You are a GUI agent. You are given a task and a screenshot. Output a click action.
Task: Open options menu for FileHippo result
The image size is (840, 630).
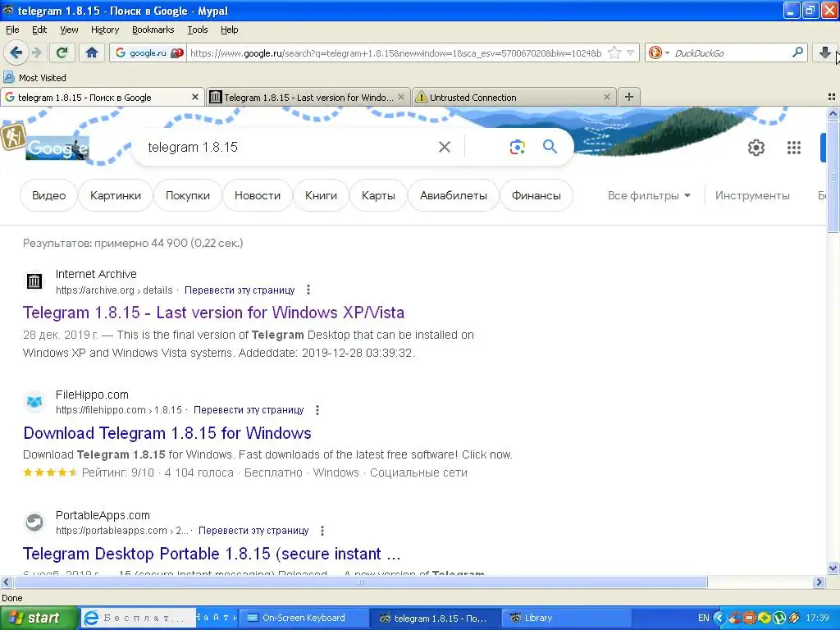(x=317, y=410)
